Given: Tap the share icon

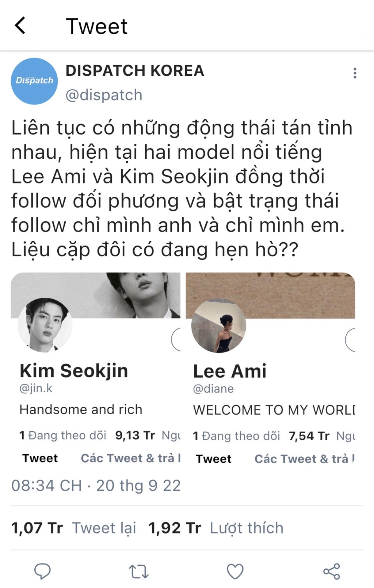Looking at the screenshot, I should [332, 571].
